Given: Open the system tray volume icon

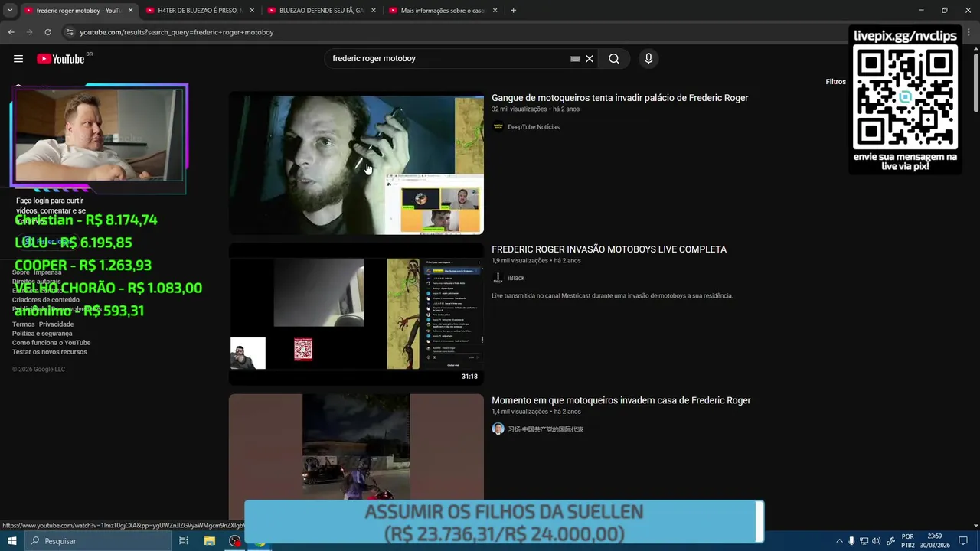Looking at the screenshot, I should point(876,541).
